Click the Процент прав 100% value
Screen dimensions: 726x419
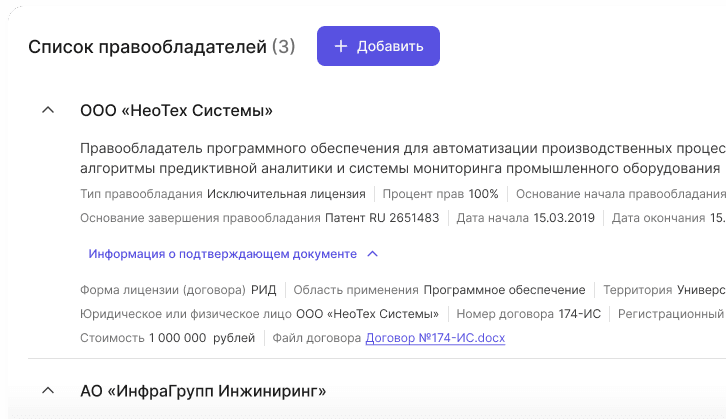click(x=483, y=194)
